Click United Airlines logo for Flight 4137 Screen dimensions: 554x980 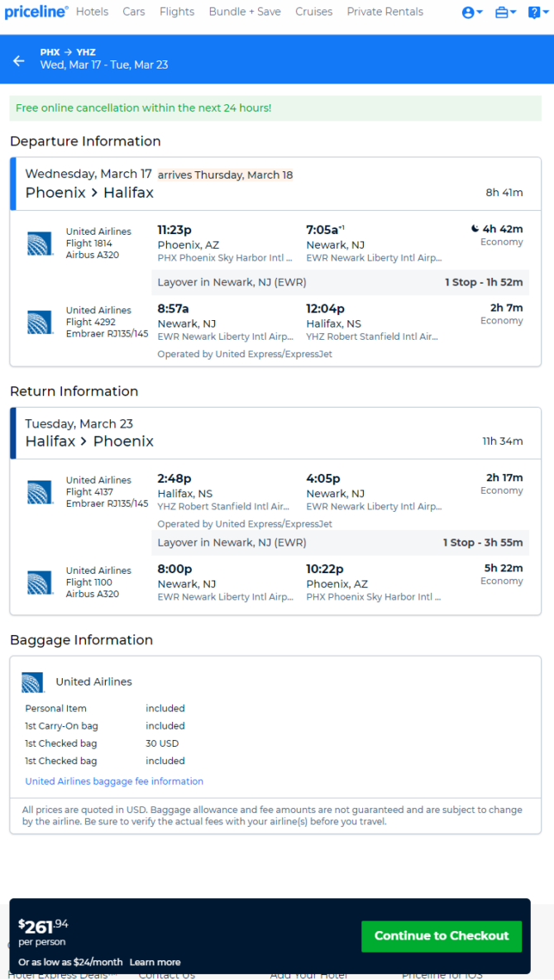click(40, 492)
